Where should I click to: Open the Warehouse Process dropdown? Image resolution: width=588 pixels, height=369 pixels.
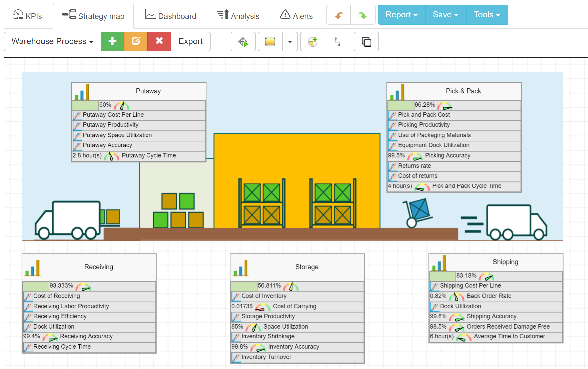[52, 41]
